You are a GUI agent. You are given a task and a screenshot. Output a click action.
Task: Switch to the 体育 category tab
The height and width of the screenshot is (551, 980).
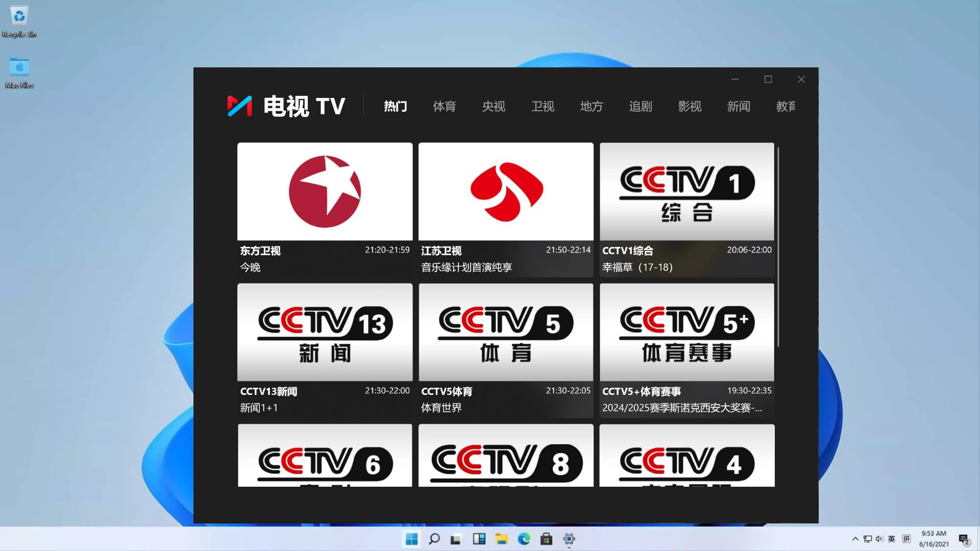444,106
